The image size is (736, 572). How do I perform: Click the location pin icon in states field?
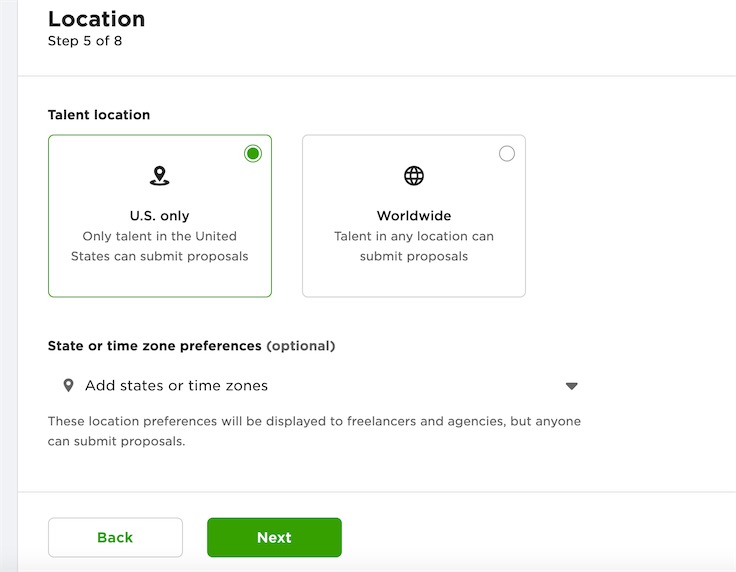69,386
